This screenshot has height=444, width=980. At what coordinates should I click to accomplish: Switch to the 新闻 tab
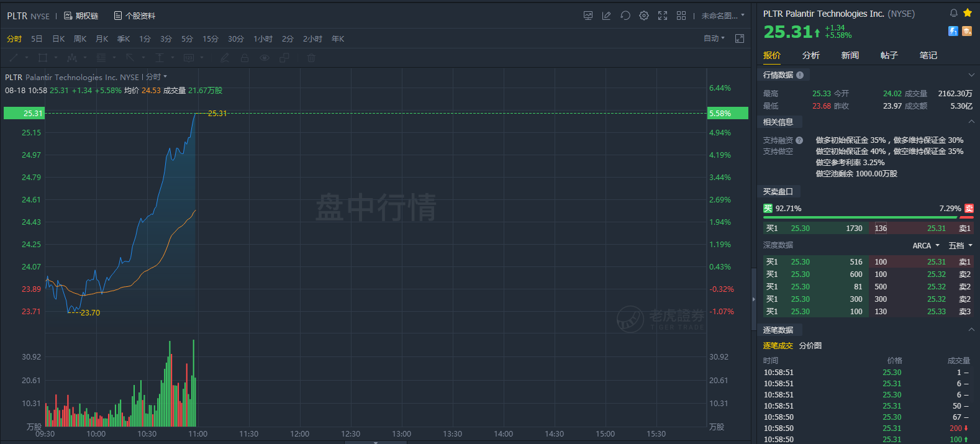point(850,55)
